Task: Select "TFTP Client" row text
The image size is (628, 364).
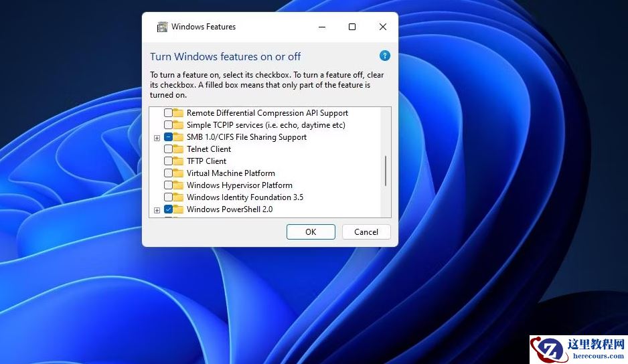Action: [206, 161]
